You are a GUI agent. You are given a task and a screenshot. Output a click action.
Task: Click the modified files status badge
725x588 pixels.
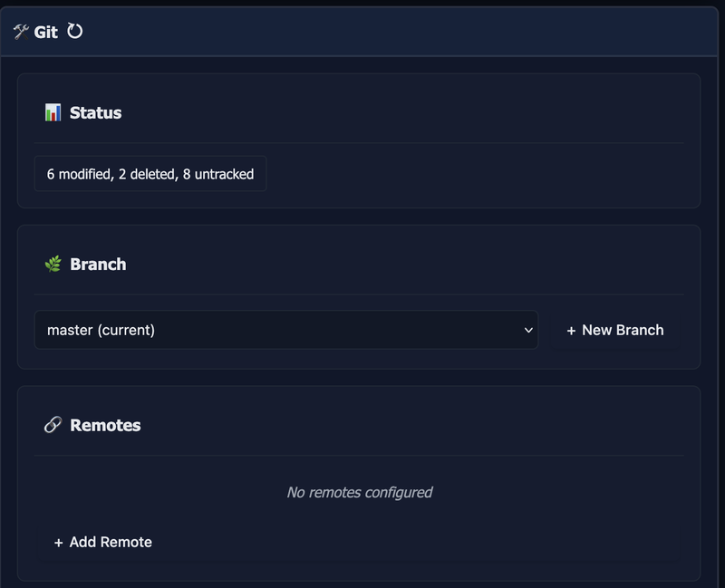[x=150, y=173]
